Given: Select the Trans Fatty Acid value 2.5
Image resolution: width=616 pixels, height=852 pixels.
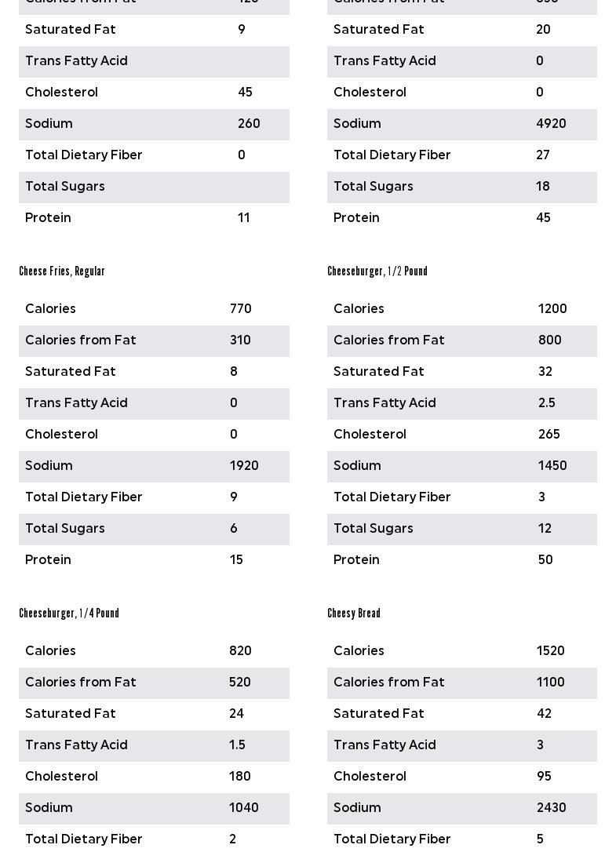Looking at the screenshot, I should (547, 403).
